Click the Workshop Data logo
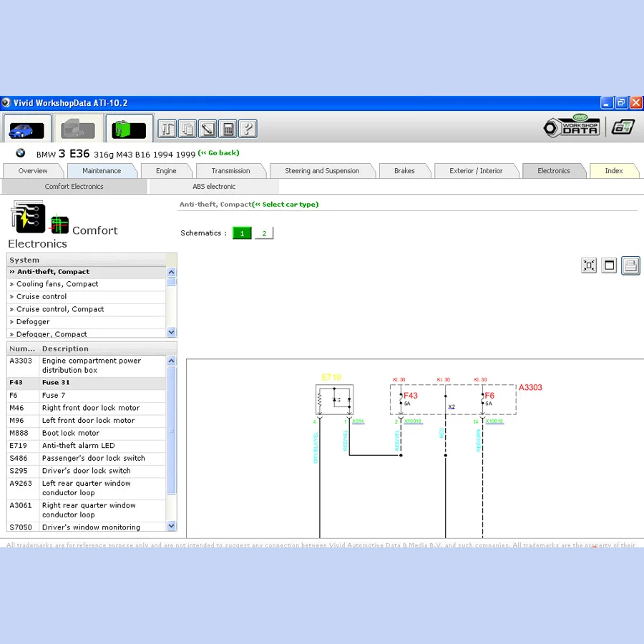 571,126
